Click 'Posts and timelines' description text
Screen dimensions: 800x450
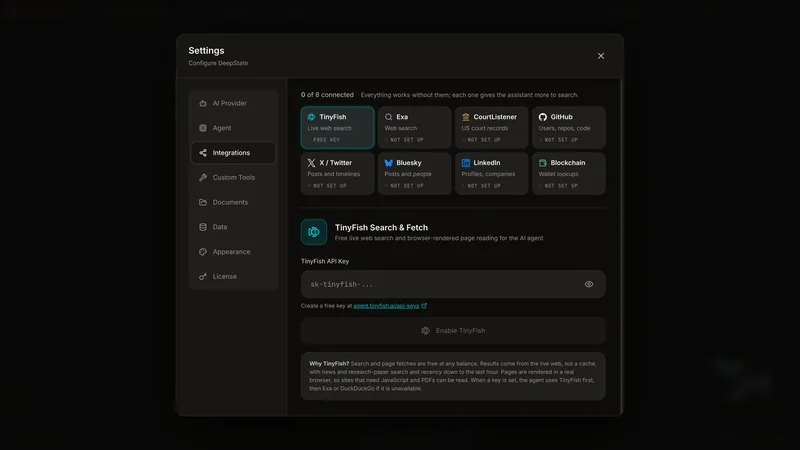tap(334, 174)
